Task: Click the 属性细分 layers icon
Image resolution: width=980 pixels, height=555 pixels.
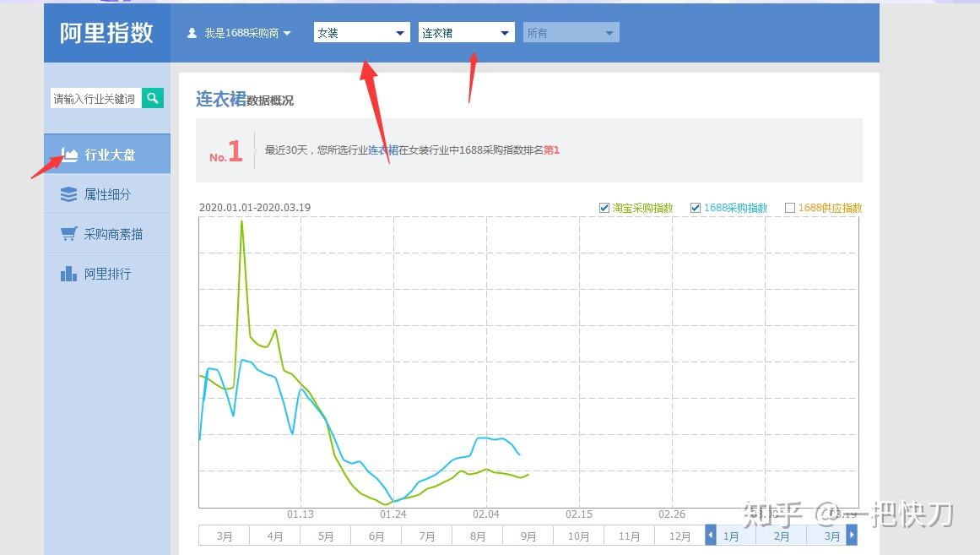Action: tap(68, 194)
